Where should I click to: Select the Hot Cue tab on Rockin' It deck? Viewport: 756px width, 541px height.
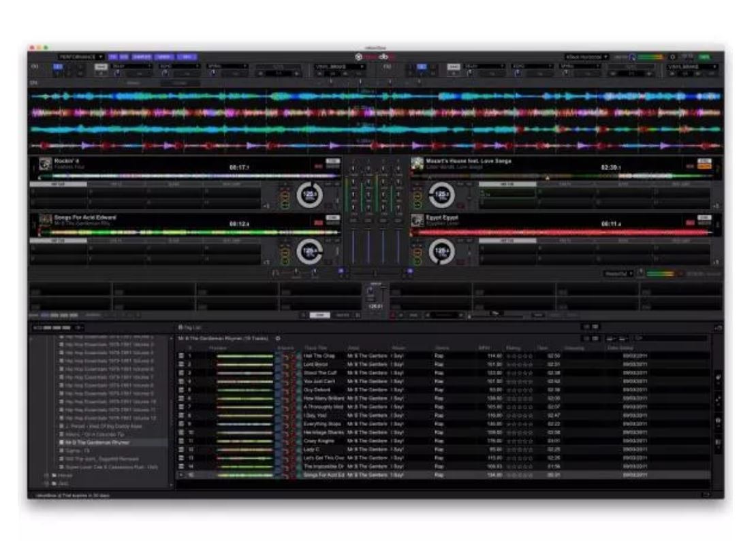58,184
